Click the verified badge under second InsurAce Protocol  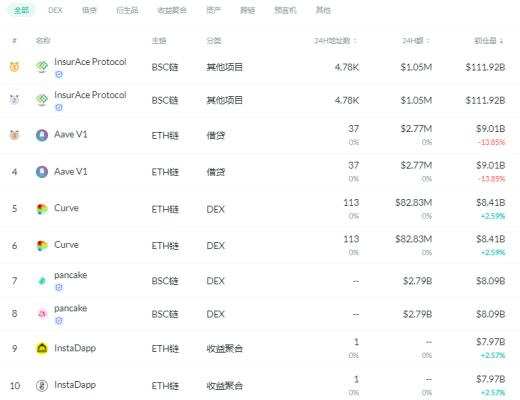click(x=59, y=107)
